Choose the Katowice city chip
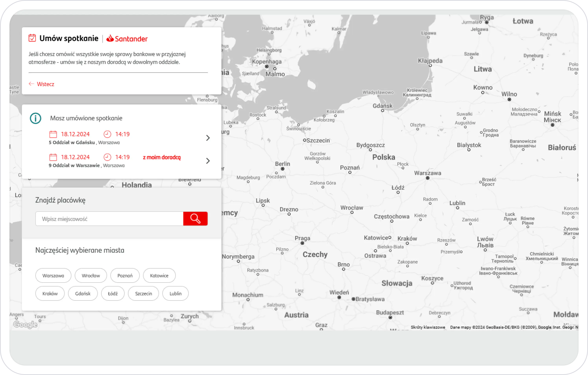The width and height of the screenshot is (588, 375). point(159,276)
